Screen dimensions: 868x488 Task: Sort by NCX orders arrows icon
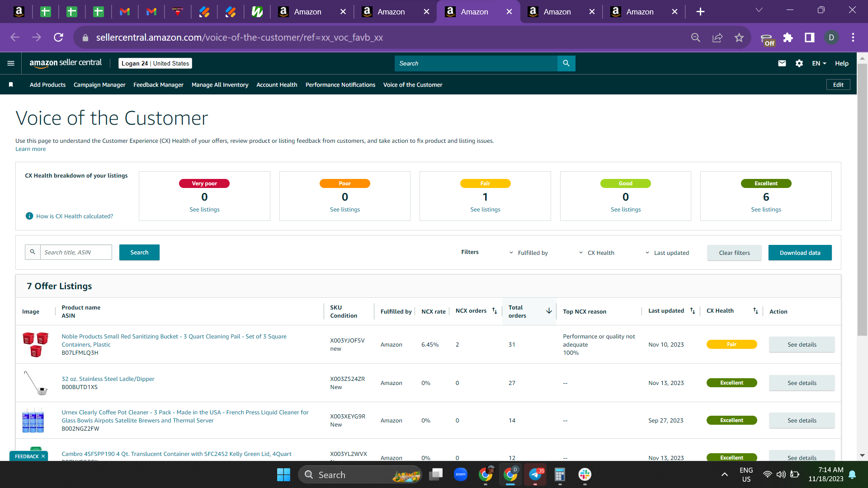click(x=495, y=311)
